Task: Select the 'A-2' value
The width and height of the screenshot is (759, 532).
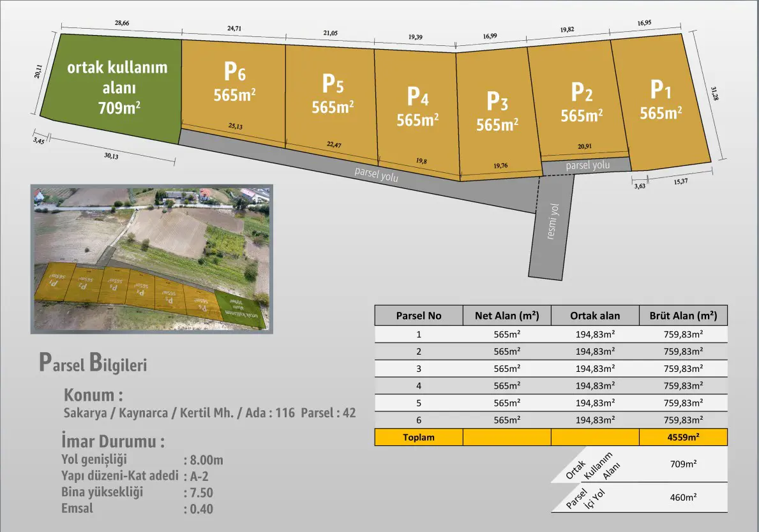Action: [199, 477]
